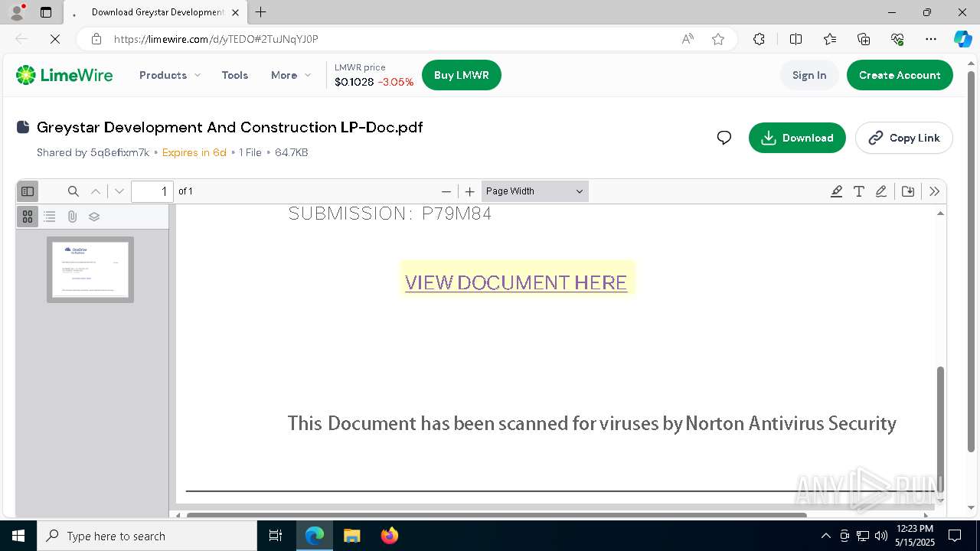980x551 pixels.
Task: Open a new browser tab
Action: point(261,12)
